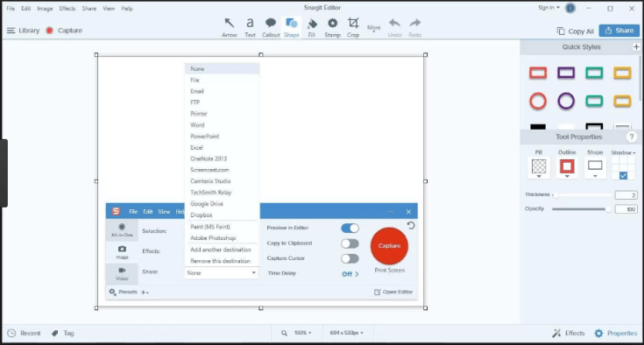Open the Share menu in menu bar
The height and width of the screenshot is (345, 644).
[88, 8]
